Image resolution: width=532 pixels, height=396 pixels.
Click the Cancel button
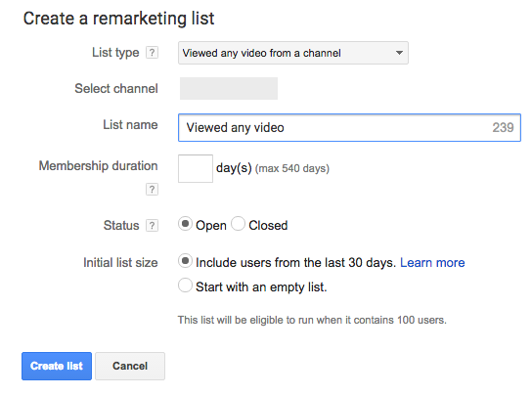click(130, 366)
